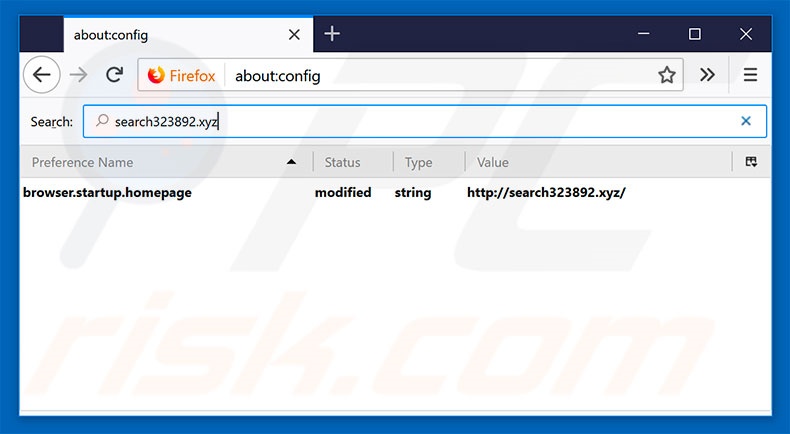Sort by the Value column header
The image size is (790, 434).
[598, 162]
